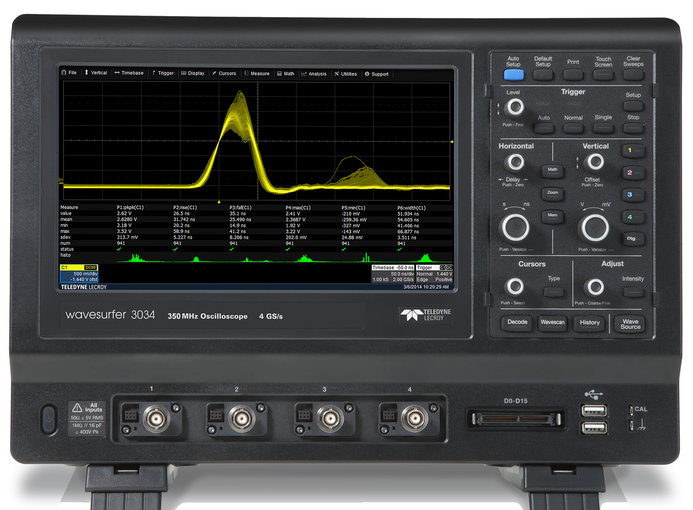Push the History button

(x=590, y=323)
